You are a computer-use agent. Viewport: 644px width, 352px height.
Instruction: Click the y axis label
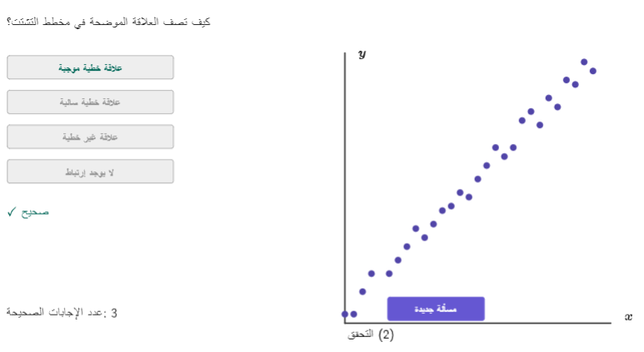(362, 54)
